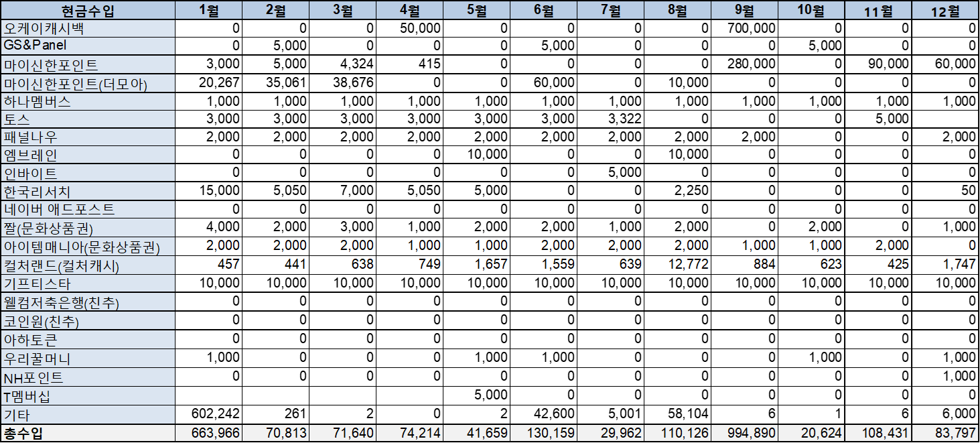Click the 50,000 cell in 오케이캐시백 row
Screen dimensions: 980x443
(x=409, y=28)
